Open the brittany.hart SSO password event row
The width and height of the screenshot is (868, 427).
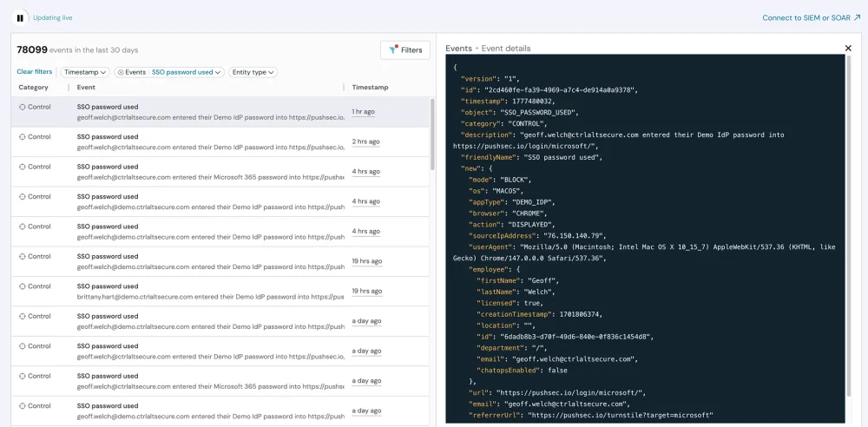pyautogui.click(x=220, y=292)
